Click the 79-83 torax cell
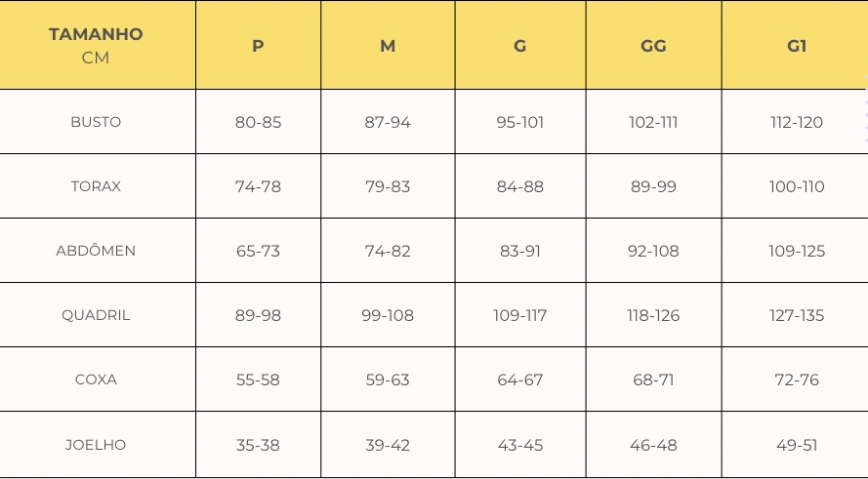Image resolution: width=868 pixels, height=479 pixels. [388, 186]
